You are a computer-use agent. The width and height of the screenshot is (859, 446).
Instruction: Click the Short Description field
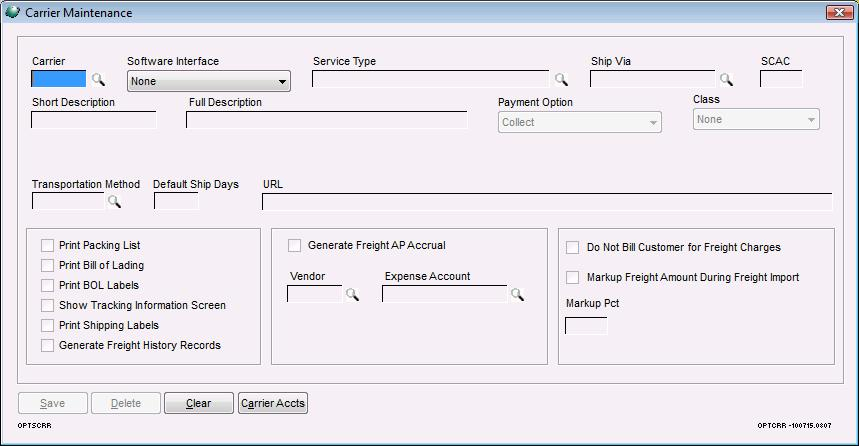tap(94, 120)
